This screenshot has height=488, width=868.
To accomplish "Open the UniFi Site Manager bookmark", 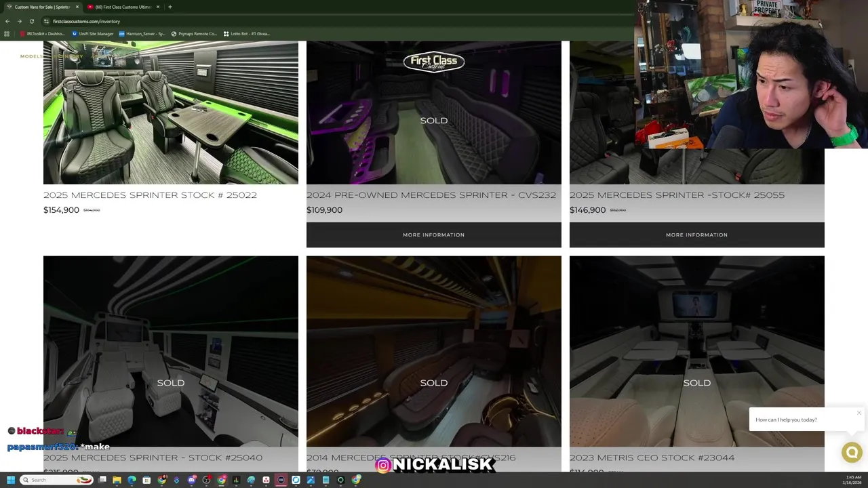I will (x=92, y=33).
